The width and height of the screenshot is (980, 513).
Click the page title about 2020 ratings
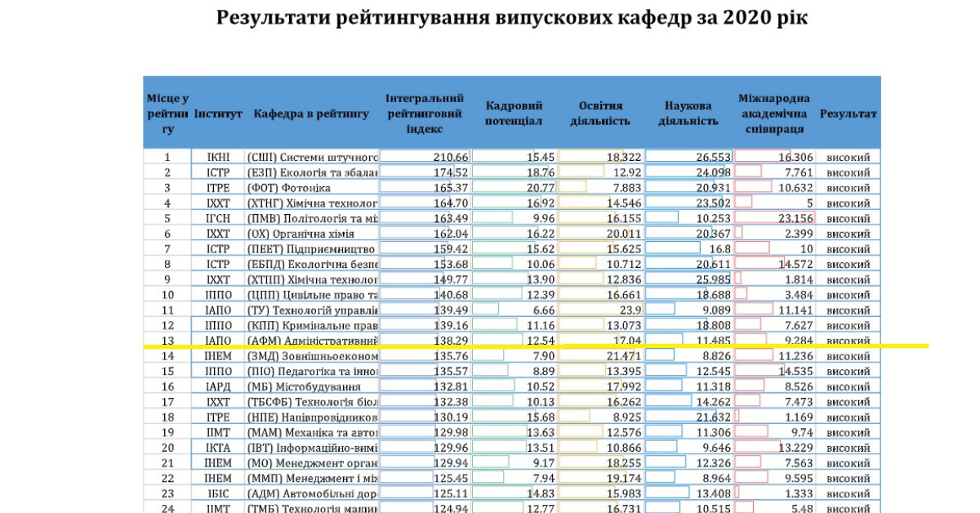click(x=512, y=18)
